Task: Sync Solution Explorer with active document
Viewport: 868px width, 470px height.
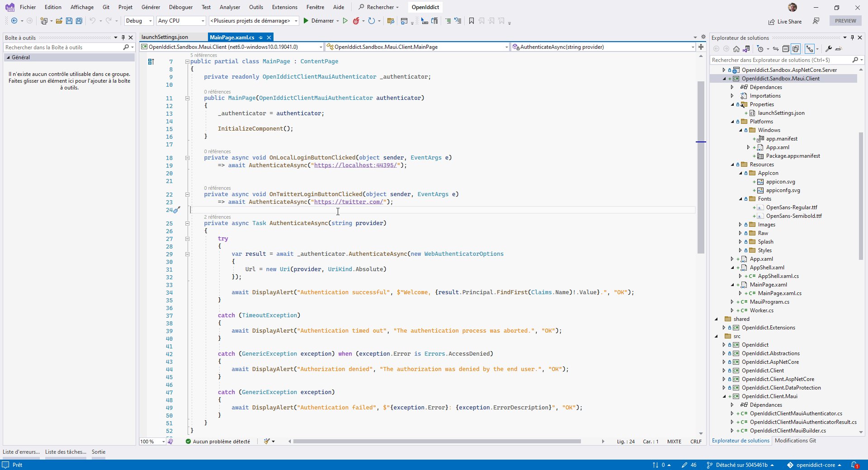Action: [776, 48]
